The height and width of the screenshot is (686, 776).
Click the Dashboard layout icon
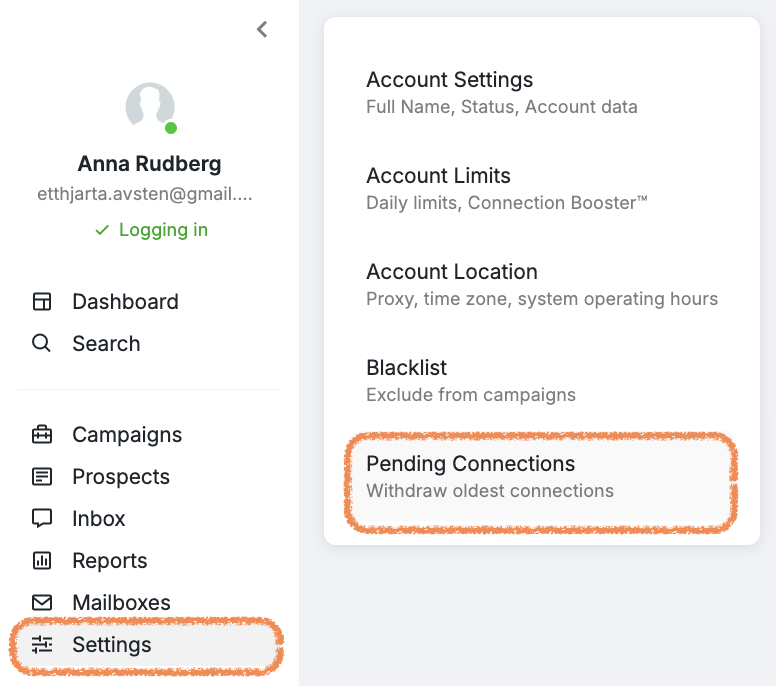tap(42, 302)
